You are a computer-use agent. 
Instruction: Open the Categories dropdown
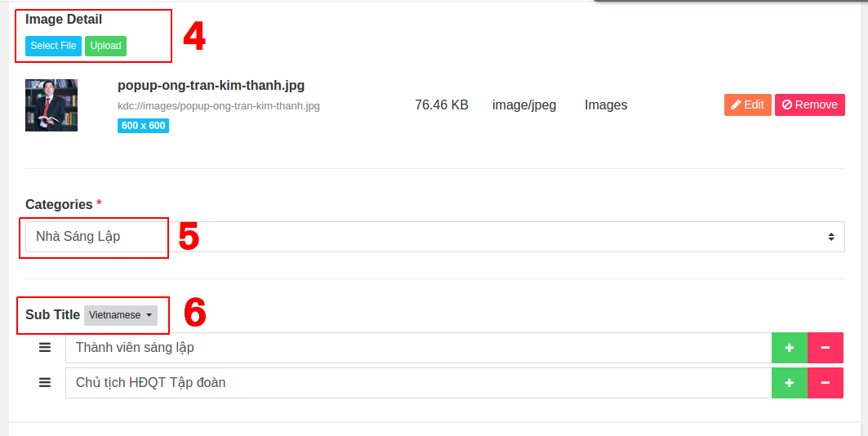tap(433, 237)
